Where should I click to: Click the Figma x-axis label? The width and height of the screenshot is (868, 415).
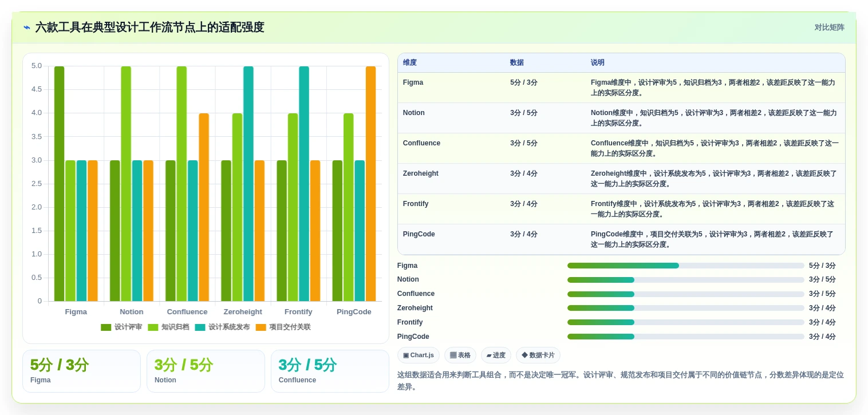[76, 312]
